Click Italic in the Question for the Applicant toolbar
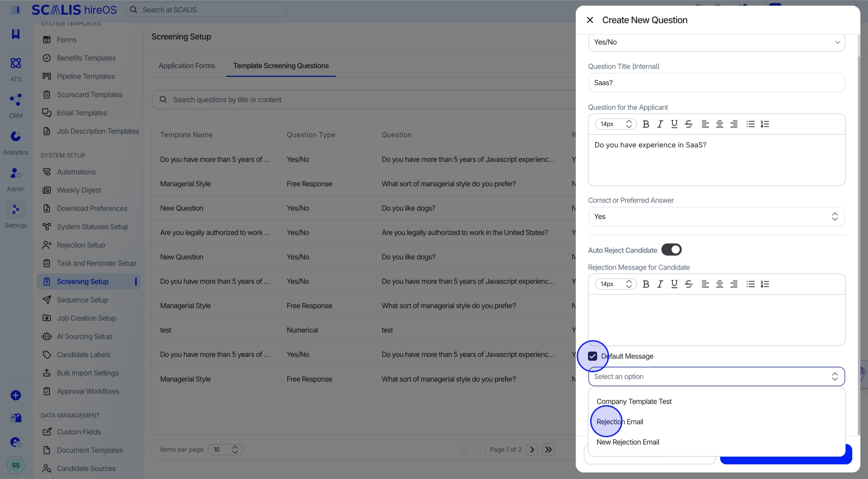This screenshot has height=479, width=868. 660,124
